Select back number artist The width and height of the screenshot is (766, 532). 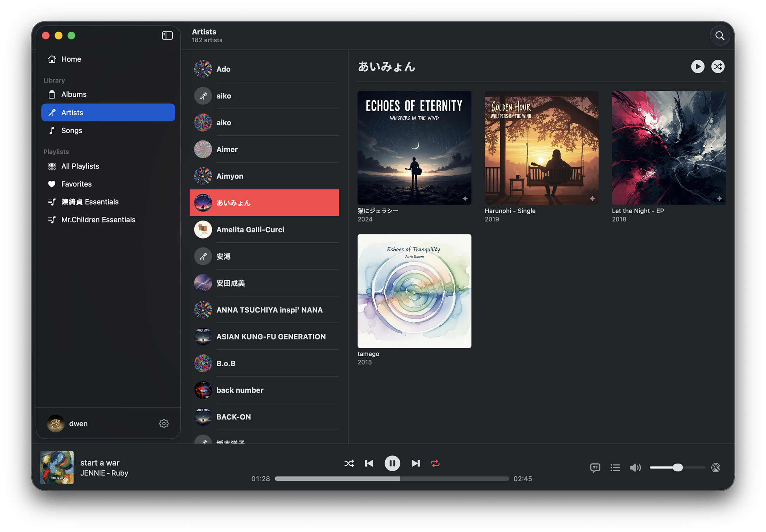click(x=240, y=390)
